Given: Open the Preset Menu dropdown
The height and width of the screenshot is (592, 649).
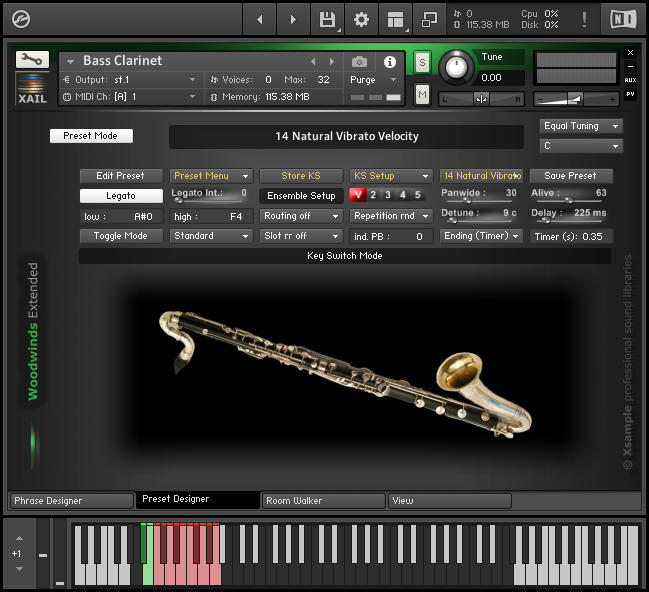Looking at the screenshot, I should 211,176.
